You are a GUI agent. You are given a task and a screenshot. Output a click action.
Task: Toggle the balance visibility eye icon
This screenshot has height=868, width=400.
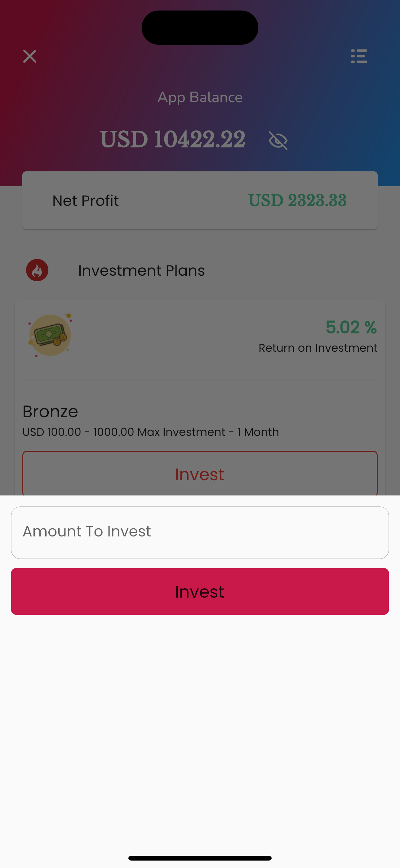278,140
